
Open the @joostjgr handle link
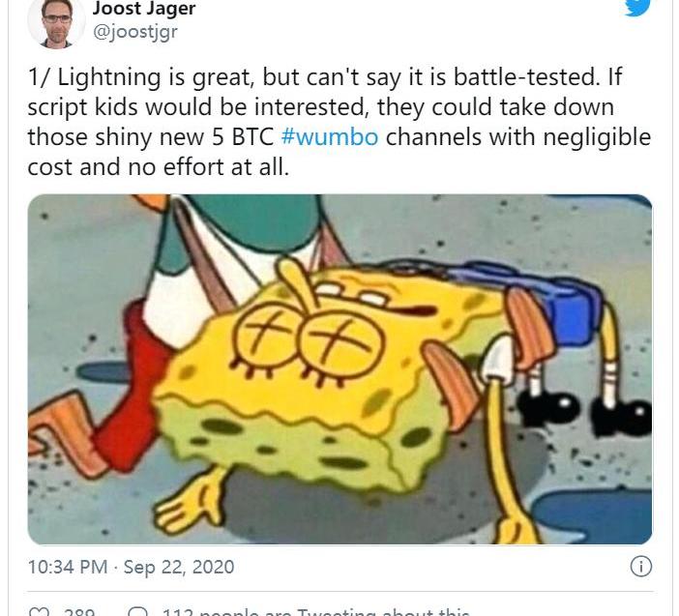pyautogui.click(x=135, y=32)
